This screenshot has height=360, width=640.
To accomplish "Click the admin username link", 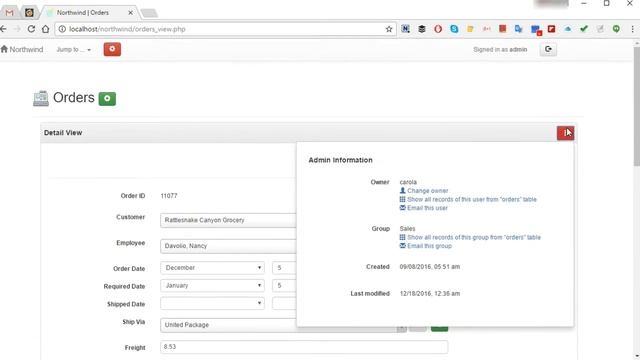I will [x=518, y=49].
